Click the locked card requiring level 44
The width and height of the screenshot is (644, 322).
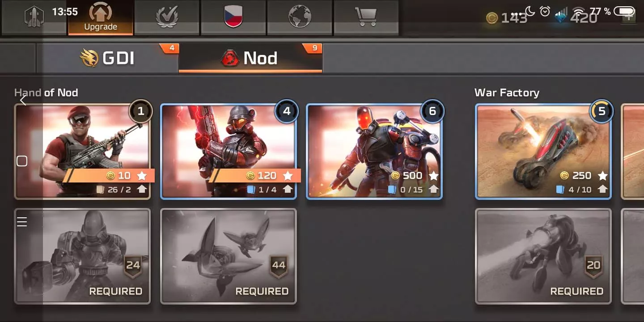pyautogui.click(x=229, y=256)
